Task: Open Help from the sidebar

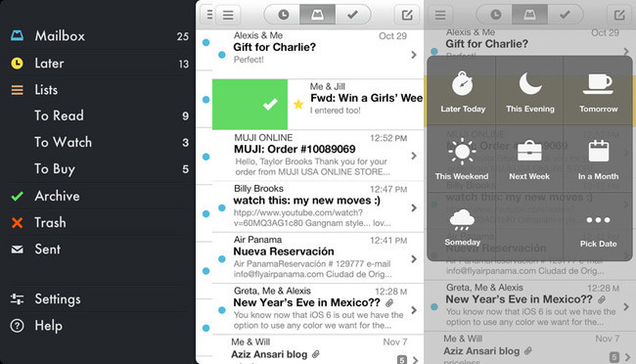Action: [x=99, y=326]
